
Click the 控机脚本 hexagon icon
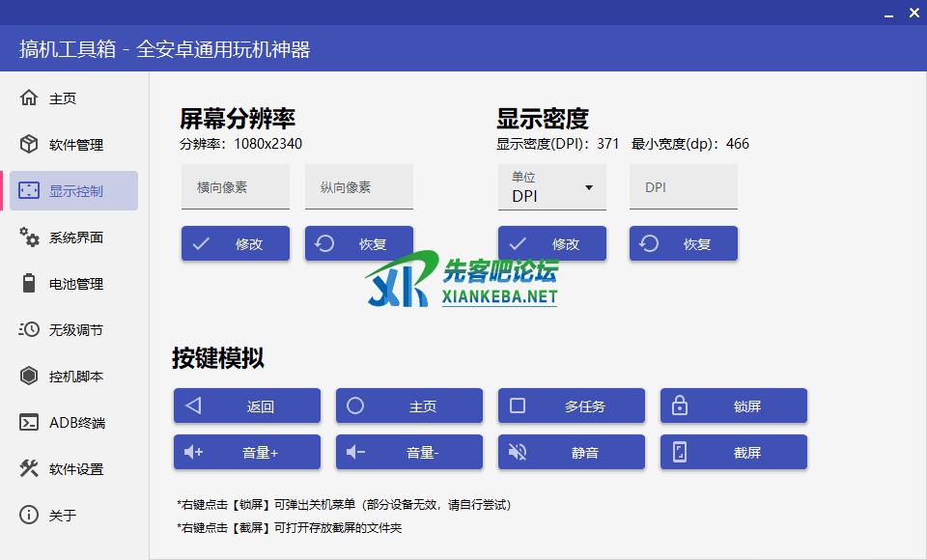(29, 377)
